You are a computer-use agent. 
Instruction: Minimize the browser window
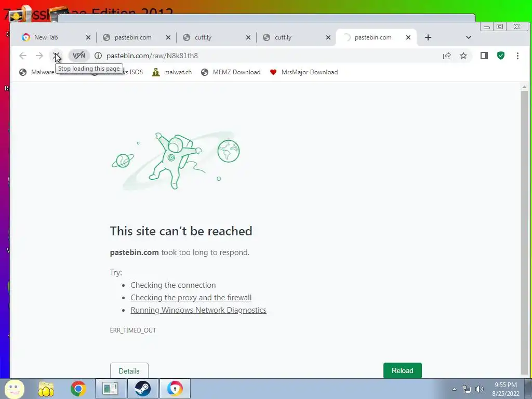coord(486,27)
